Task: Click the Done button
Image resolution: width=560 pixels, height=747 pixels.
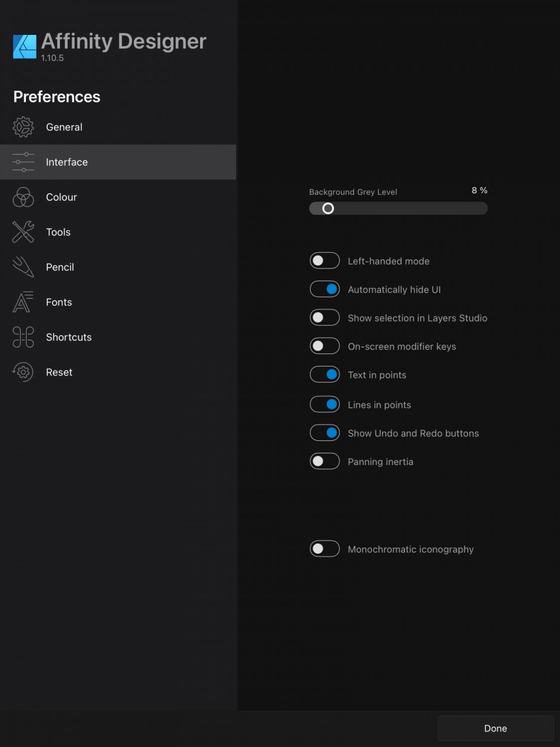Action: (x=495, y=728)
